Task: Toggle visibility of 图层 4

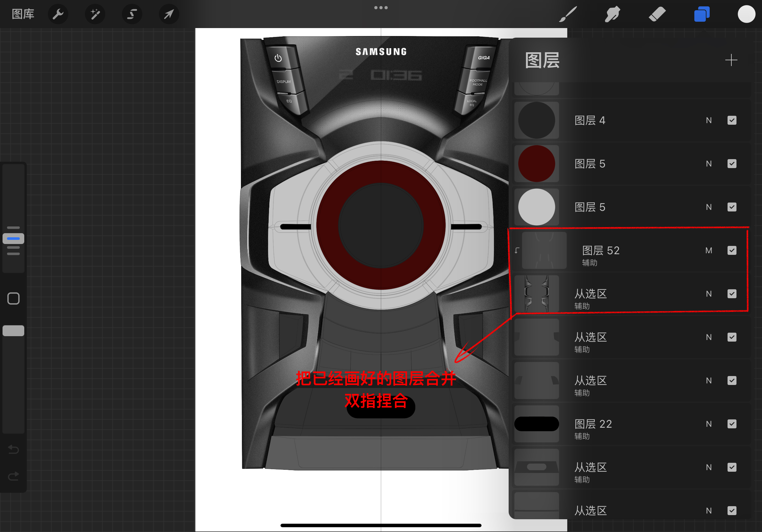Action: pos(732,120)
